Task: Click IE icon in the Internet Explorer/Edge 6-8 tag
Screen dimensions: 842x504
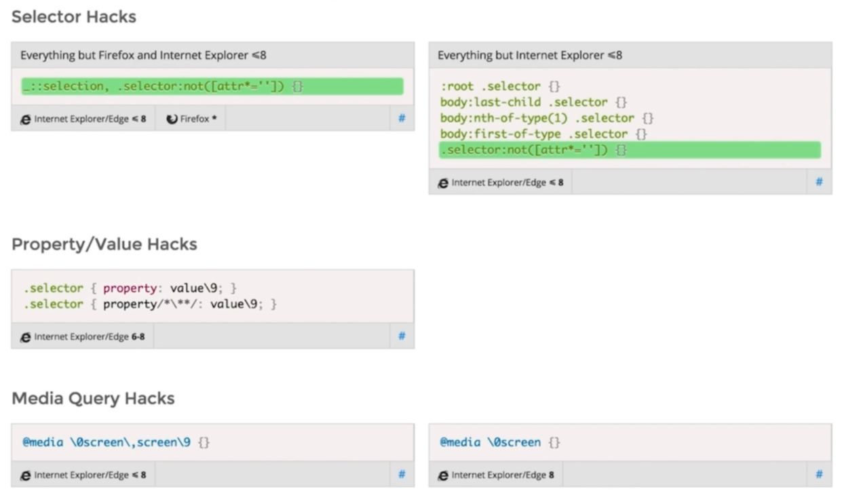Action: tap(26, 336)
